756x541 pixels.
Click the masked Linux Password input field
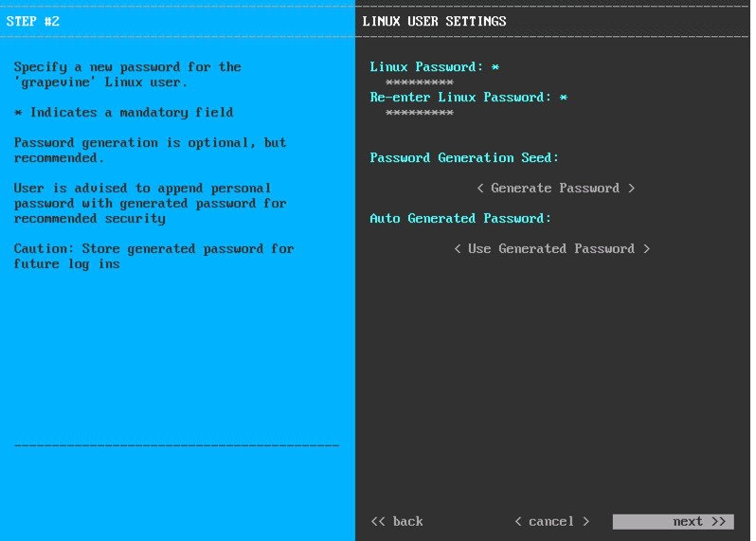click(x=419, y=82)
